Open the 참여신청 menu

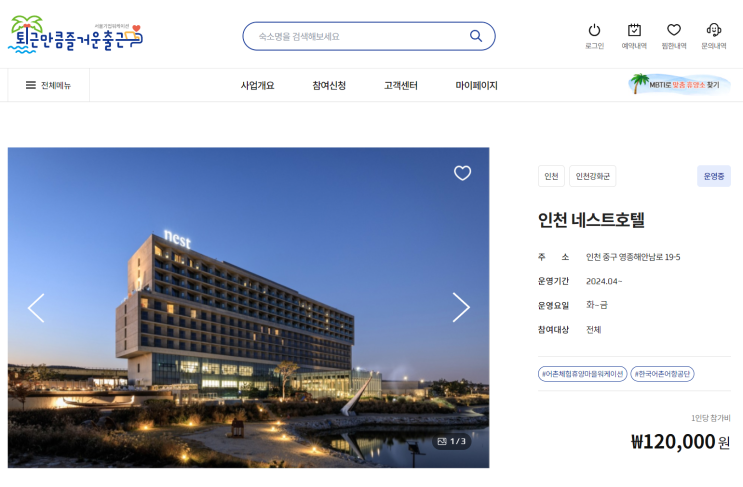pyautogui.click(x=329, y=85)
